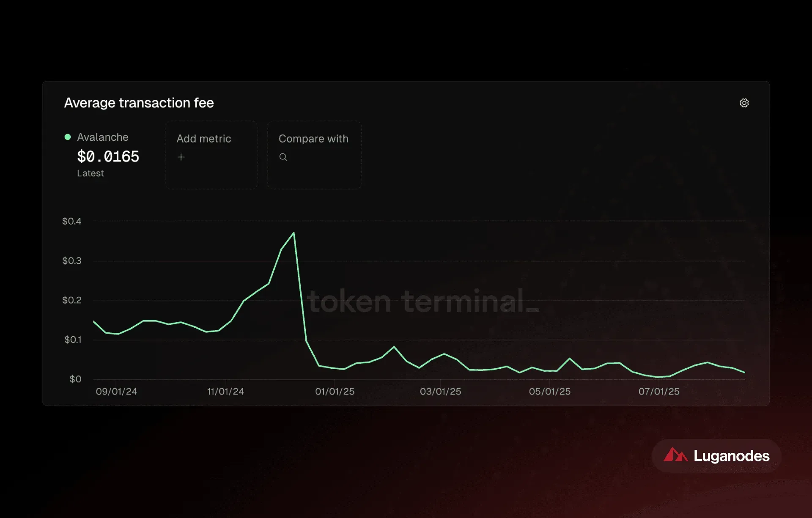Click the 07/01/25 x-axis date
The image size is (812, 518).
[x=659, y=392]
